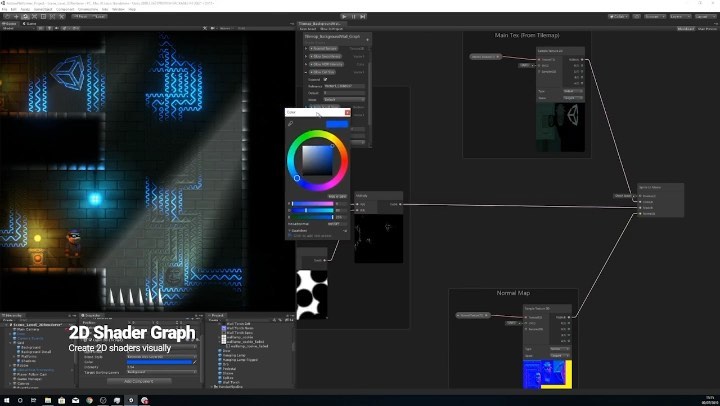
Task: Open the GameObject menu
Action: 43,9
